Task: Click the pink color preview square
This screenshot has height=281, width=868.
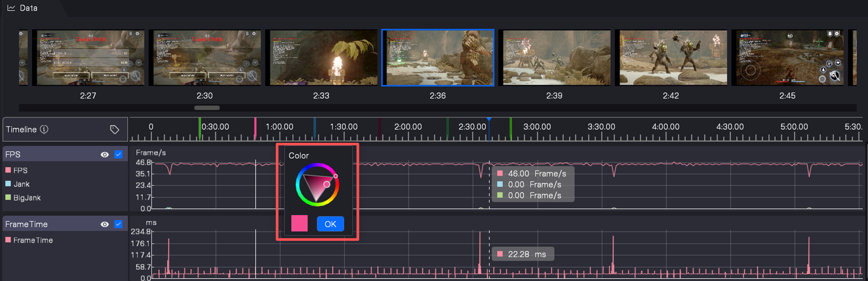Action: (x=299, y=223)
